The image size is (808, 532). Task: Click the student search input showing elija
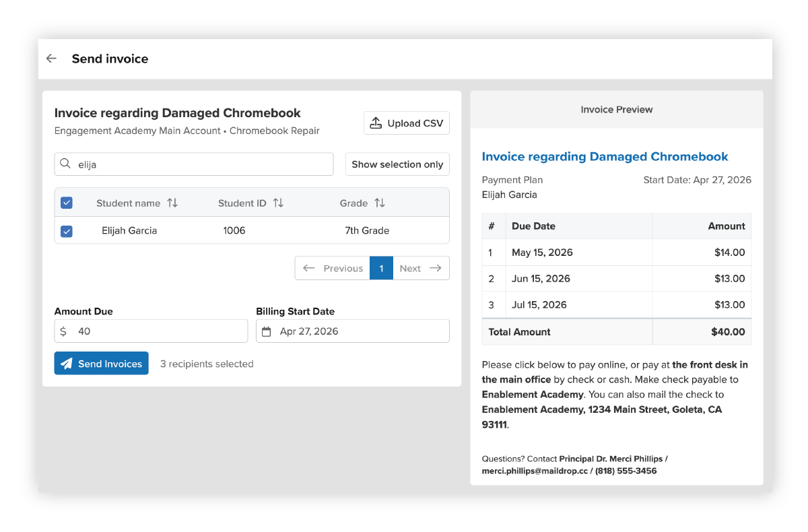(x=193, y=164)
